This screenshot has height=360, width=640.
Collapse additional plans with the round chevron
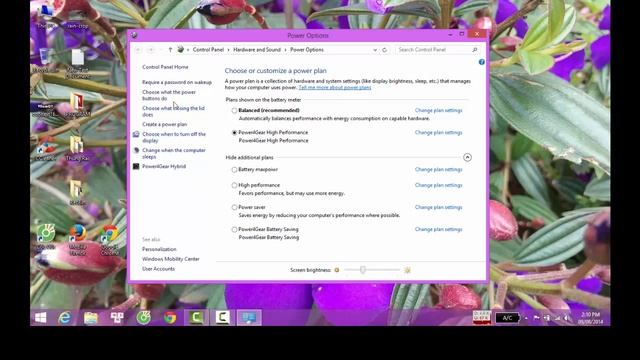467,158
